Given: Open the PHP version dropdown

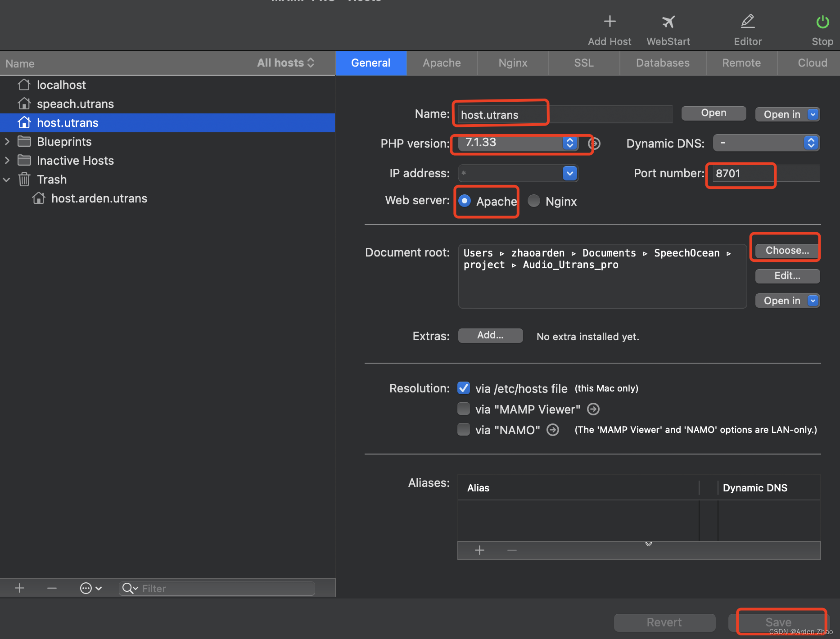Looking at the screenshot, I should tap(518, 143).
